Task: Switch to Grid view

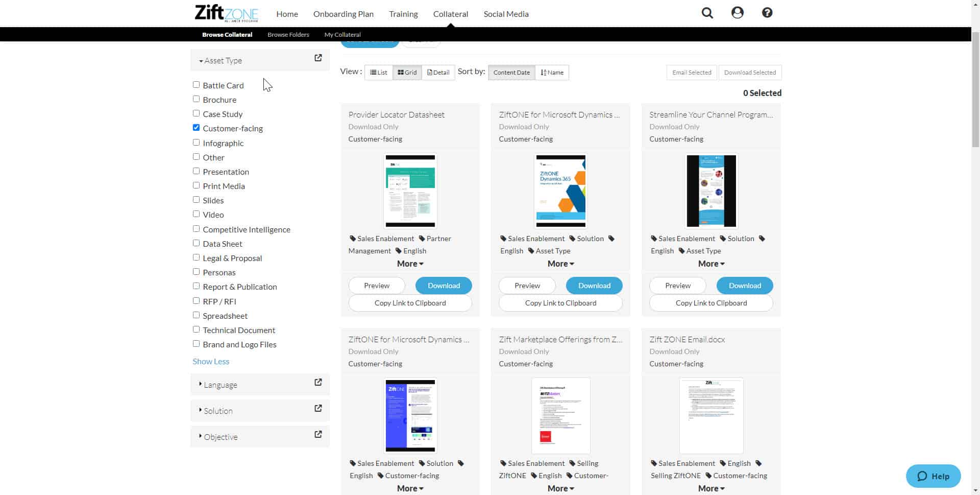Action: [407, 73]
